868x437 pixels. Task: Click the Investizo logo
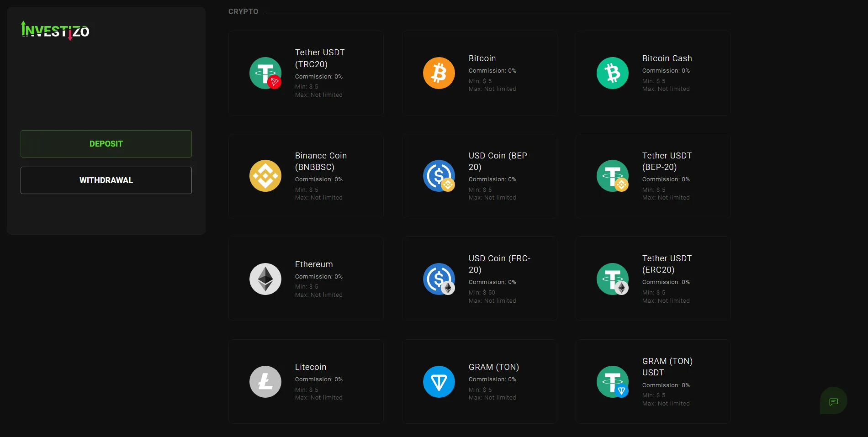tap(55, 31)
